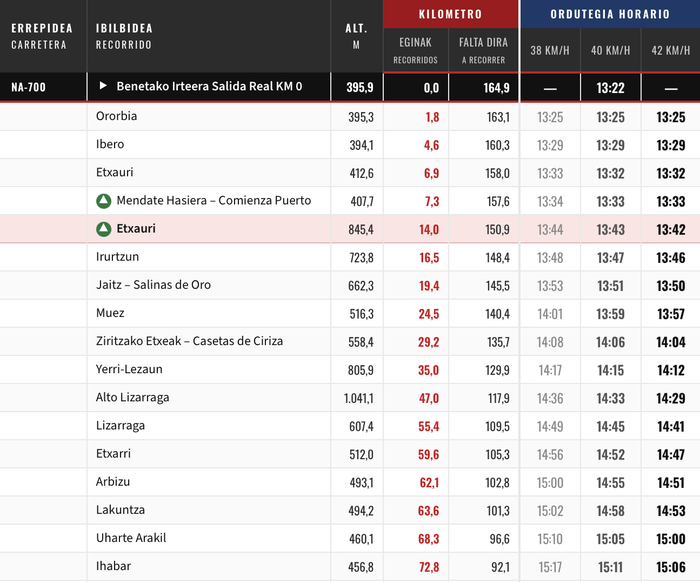Click the Eginak Recorridos column header

point(415,50)
